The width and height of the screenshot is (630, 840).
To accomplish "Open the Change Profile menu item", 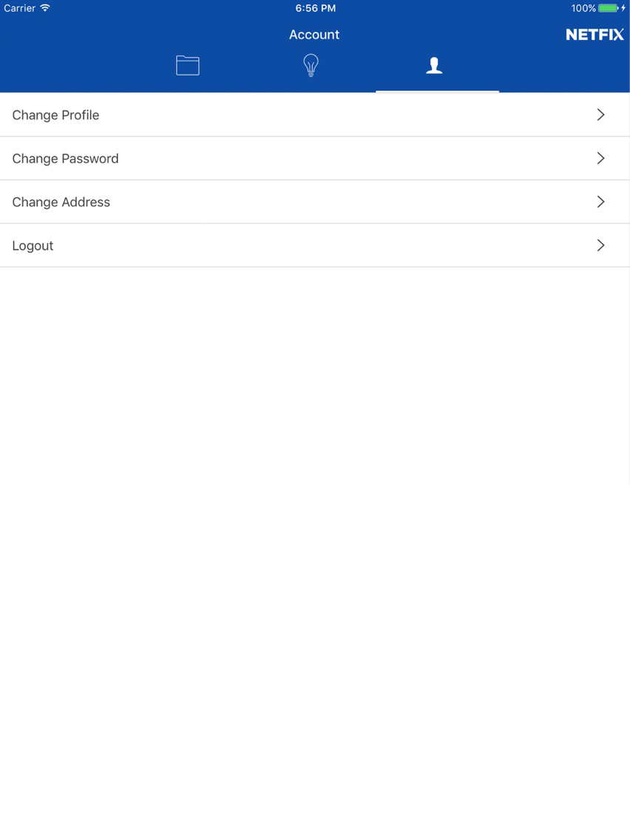I will (315, 115).
